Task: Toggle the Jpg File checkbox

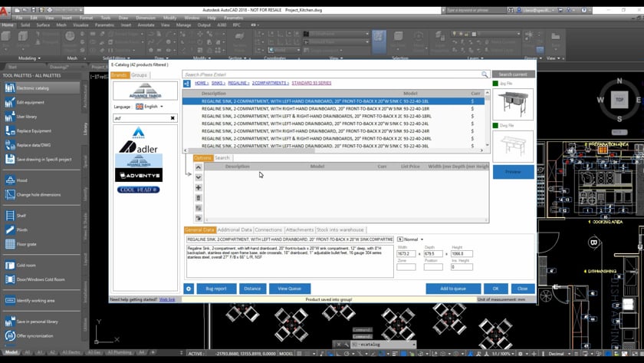Action: [x=495, y=84]
